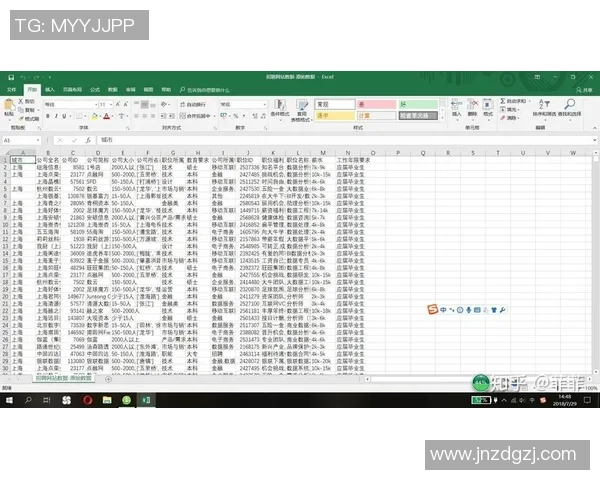Image resolution: width=600 pixels, height=480 pixels.
Task: Click the Borders icon in font group
Action: tap(79, 116)
